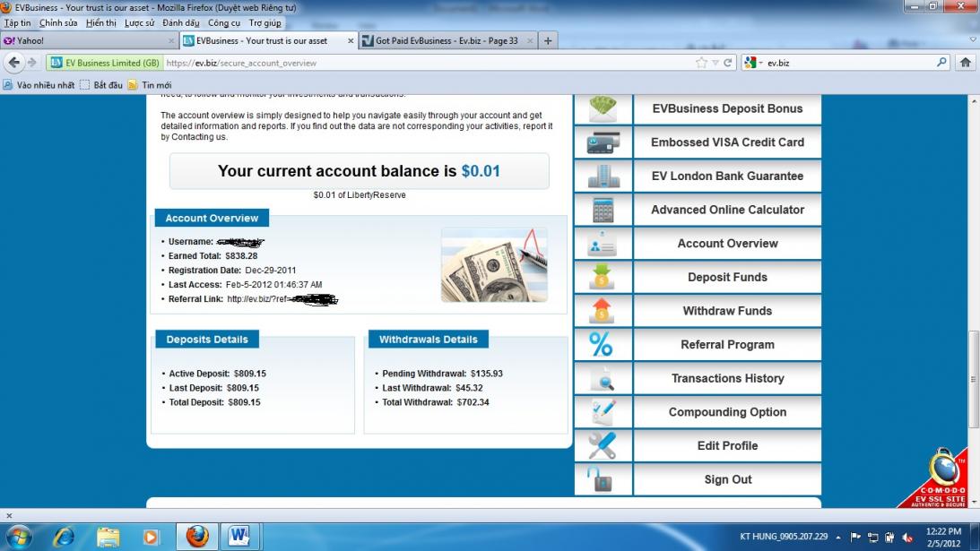The width and height of the screenshot is (980, 551).
Task: Open Firefox from the taskbar
Action: tap(197, 536)
